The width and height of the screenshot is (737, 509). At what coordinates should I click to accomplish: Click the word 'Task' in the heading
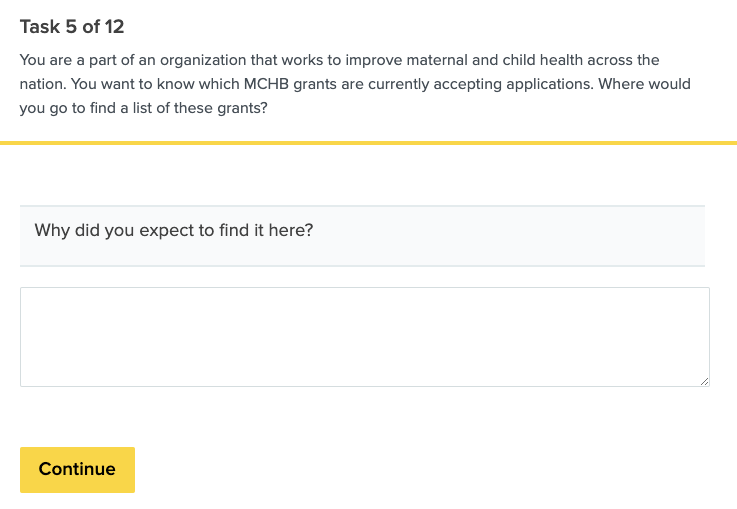click(x=40, y=27)
